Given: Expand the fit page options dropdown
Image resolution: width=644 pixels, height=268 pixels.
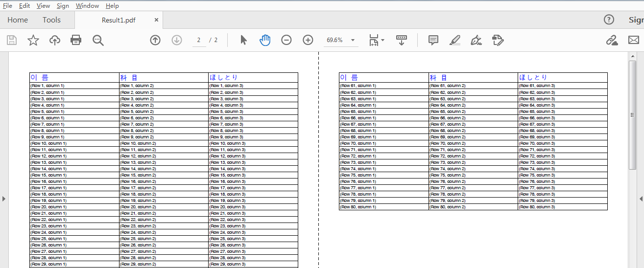Looking at the screenshot, I should coord(383,40).
